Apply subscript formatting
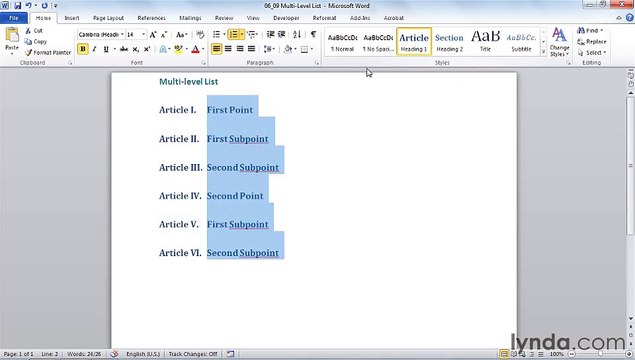Image resolution: width=635 pixels, height=360 pixels. click(x=136, y=49)
